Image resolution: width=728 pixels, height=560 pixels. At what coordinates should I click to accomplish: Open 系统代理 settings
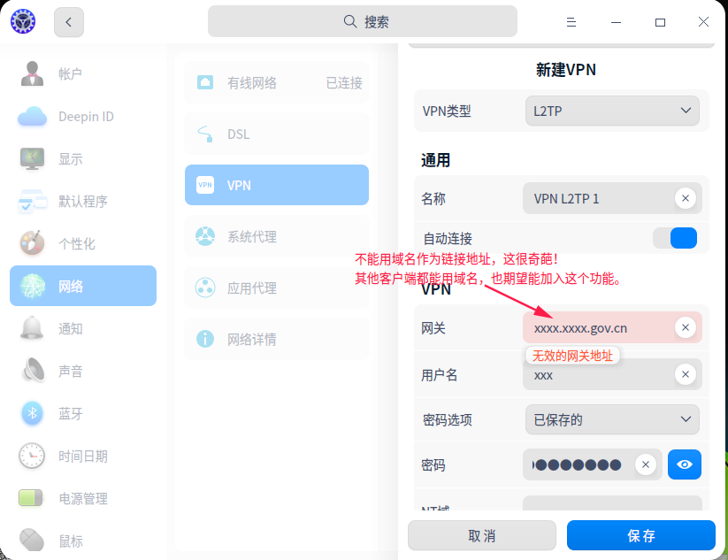(x=205, y=236)
